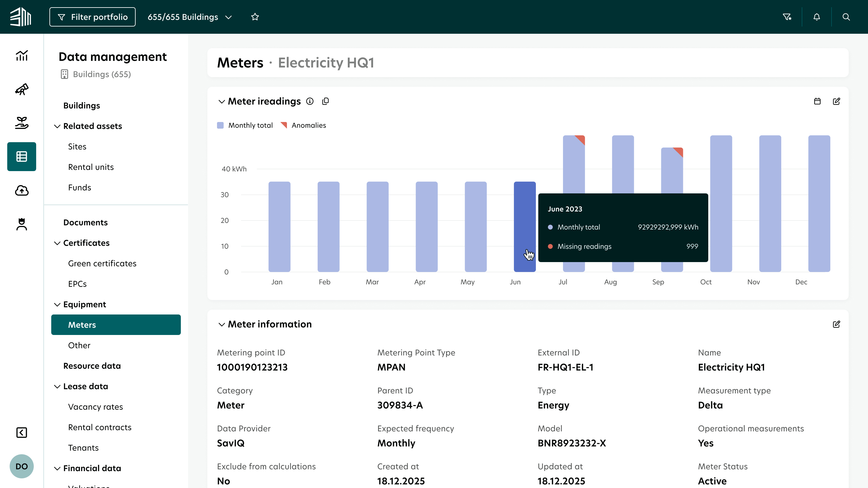Toggle the Monthly total legend item
This screenshot has height=488, width=868.
245,125
